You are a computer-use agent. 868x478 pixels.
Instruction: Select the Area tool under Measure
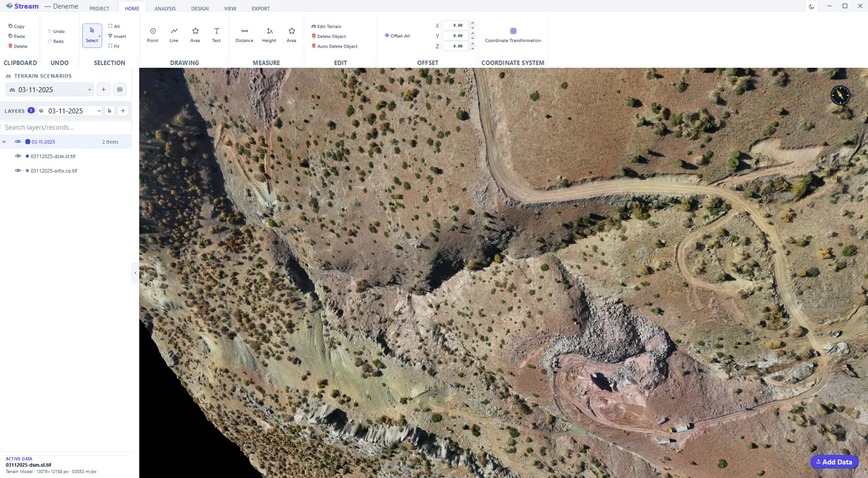pos(292,35)
